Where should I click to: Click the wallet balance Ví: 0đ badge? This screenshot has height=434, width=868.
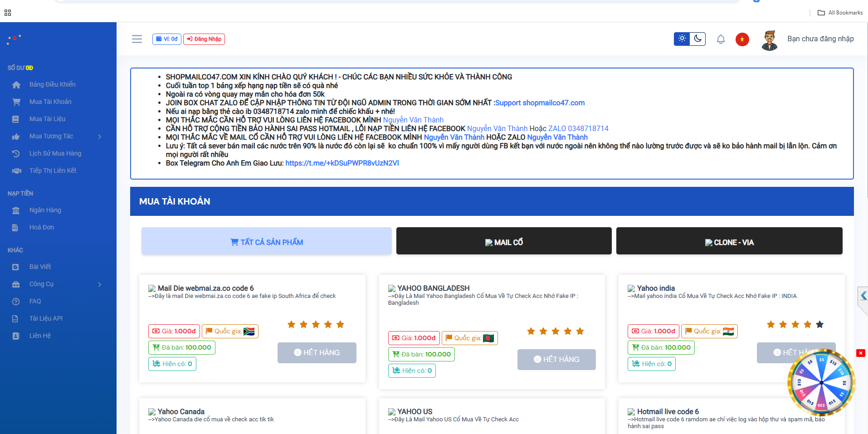coord(167,39)
